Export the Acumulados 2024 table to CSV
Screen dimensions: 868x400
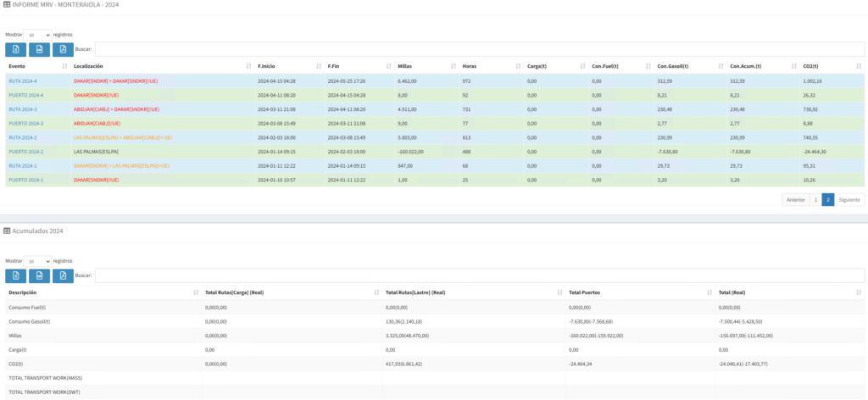(x=39, y=275)
